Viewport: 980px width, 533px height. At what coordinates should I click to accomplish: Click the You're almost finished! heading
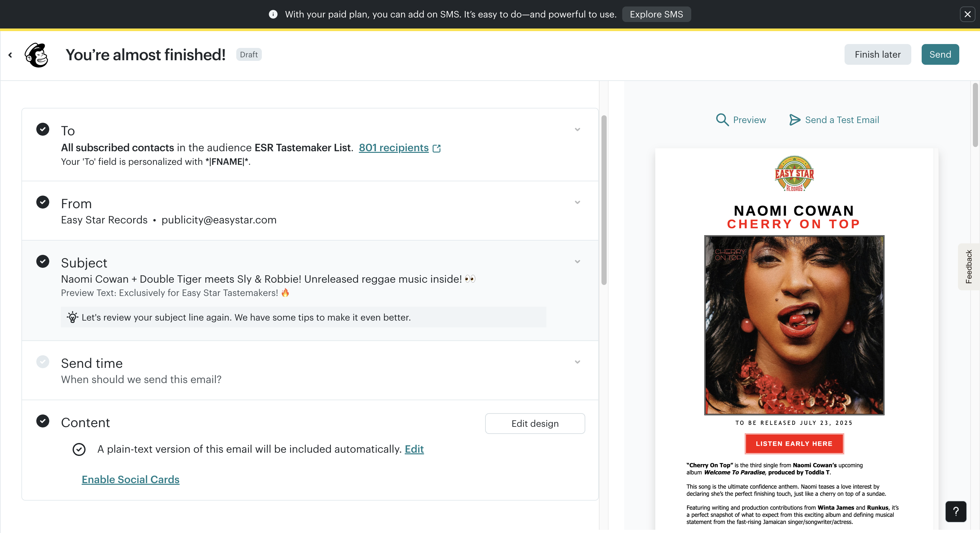click(145, 54)
